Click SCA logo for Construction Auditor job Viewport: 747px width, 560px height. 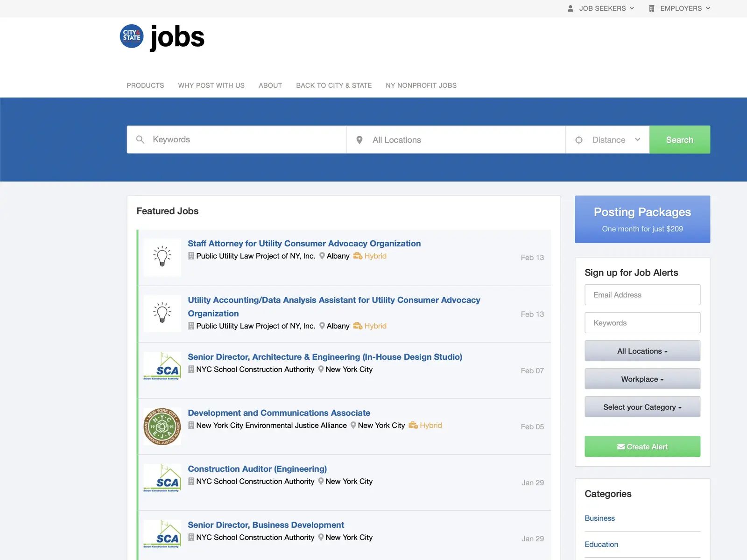(x=162, y=478)
